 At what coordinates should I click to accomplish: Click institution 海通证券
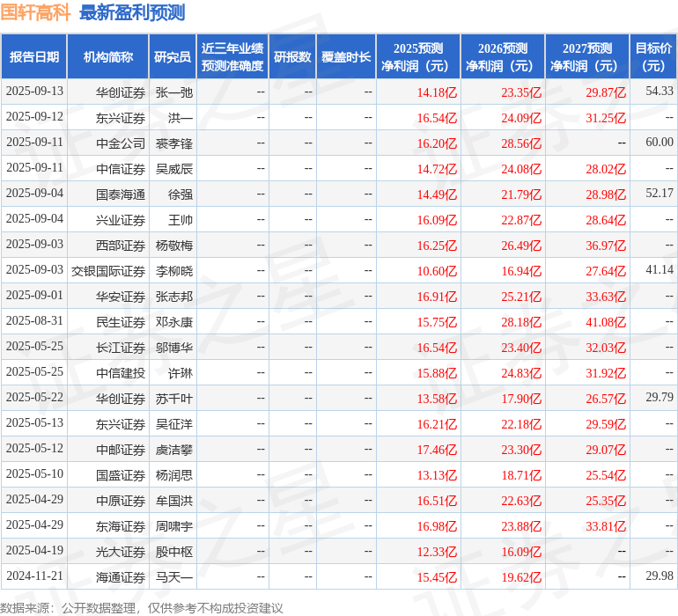coord(121,577)
